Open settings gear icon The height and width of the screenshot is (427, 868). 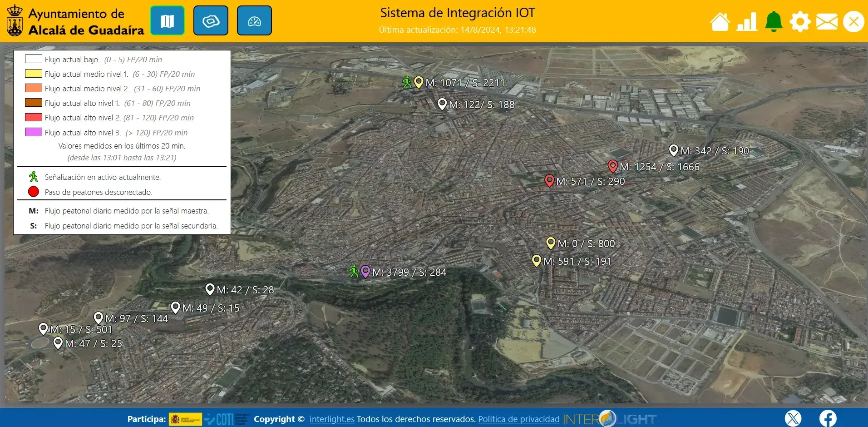click(800, 22)
